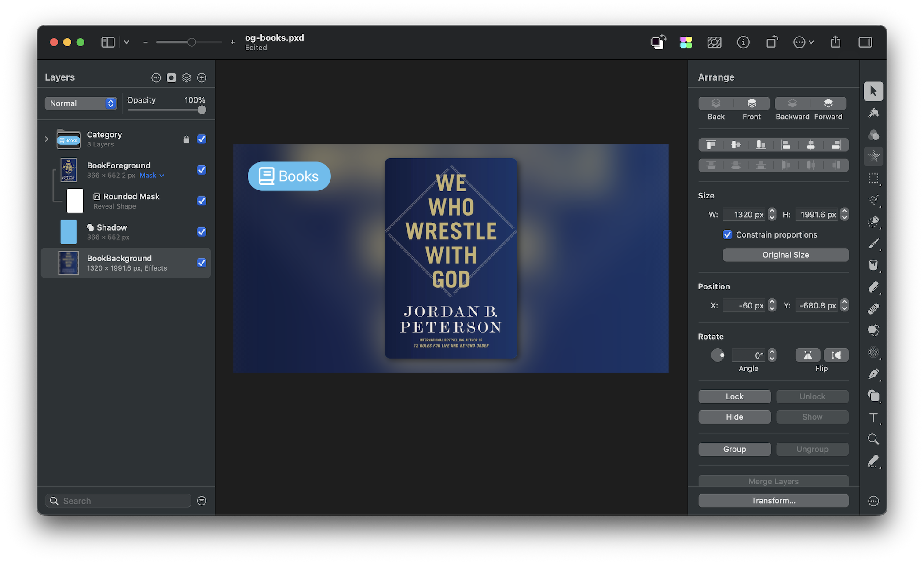Click the Hide button

click(734, 417)
